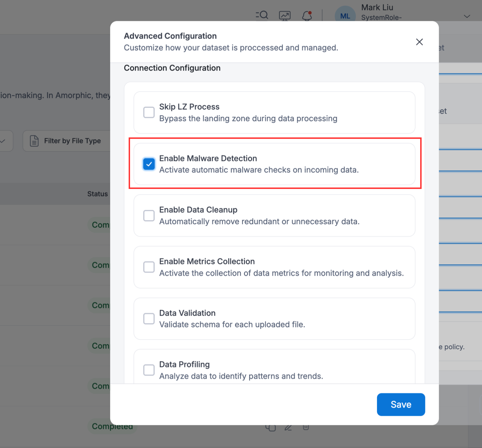Select the Data Profiling checkbox
The width and height of the screenshot is (482, 448).
149,370
